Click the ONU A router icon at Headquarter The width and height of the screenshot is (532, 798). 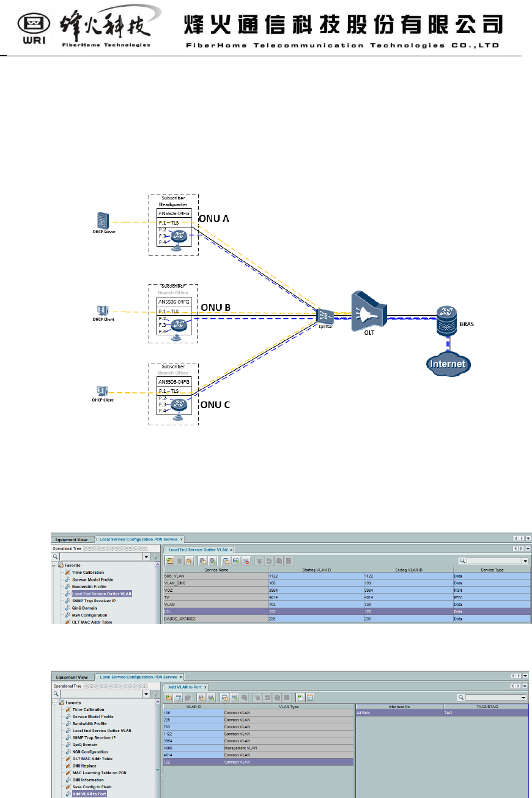point(178,237)
